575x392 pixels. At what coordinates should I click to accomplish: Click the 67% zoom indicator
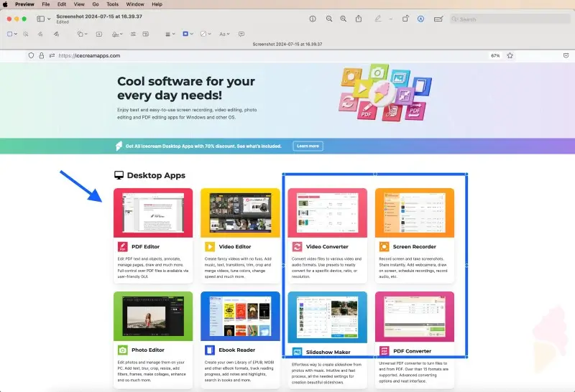point(495,56)
